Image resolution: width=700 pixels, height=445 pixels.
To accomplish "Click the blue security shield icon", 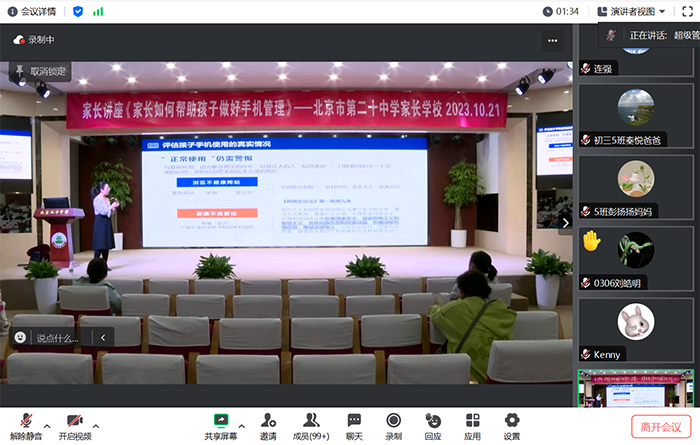I will click(78, 12).
